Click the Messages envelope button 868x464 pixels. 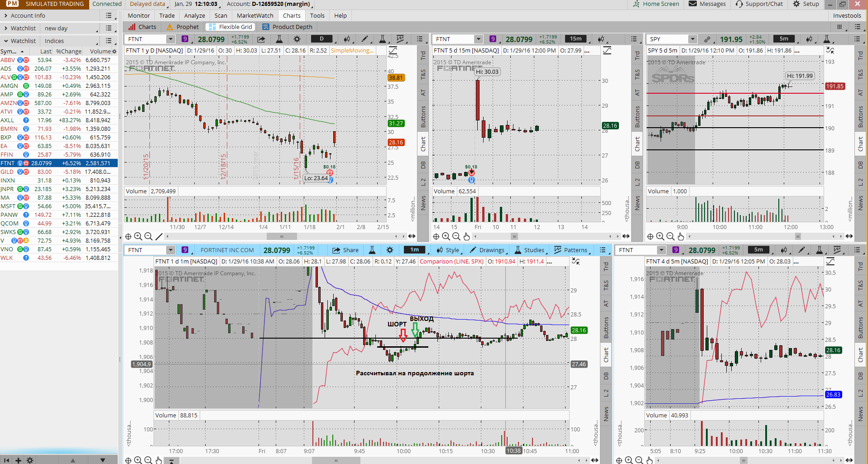(x=707, y=4)
